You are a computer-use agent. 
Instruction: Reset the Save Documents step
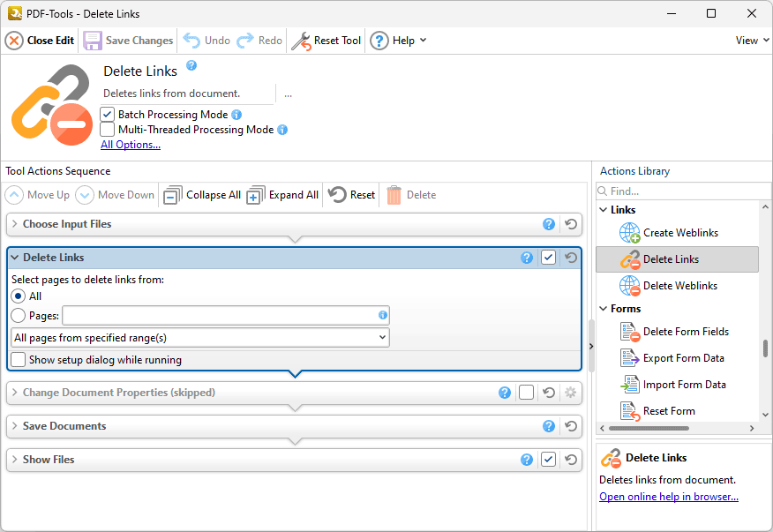pos(571,426)
